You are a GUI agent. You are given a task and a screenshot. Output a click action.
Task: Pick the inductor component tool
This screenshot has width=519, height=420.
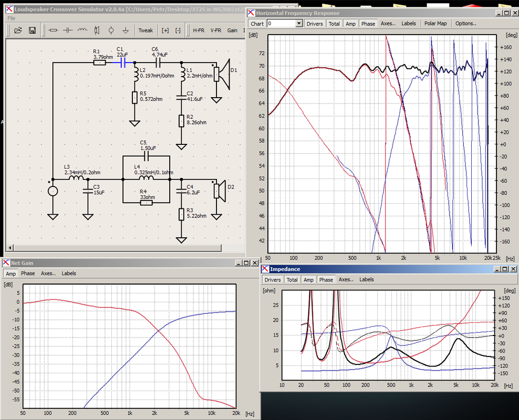point(82,30)
